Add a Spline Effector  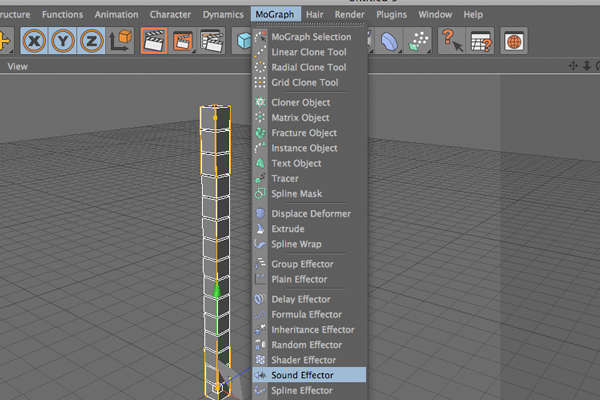[310, 390]
